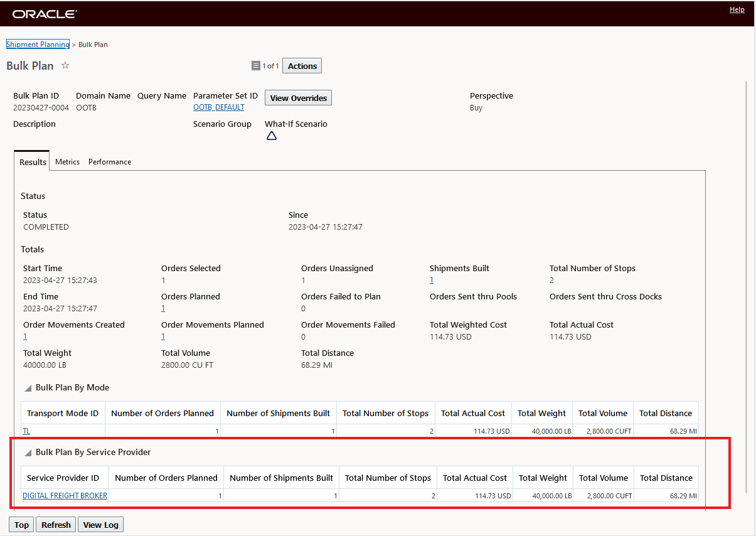Viewport: 756px width, 536px height.
Task: Open Shipments Built count link
Action: [x=432, y=280]
